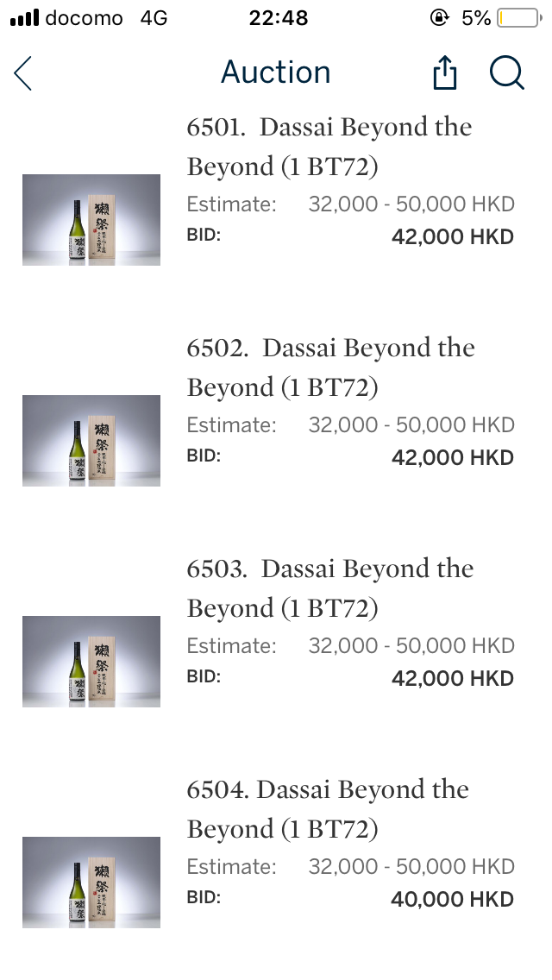This screenshot has height=980, width=552.
Task: Tap lot 6501 bid amount 42,000 HKD
Action: (x=452, y=237)
